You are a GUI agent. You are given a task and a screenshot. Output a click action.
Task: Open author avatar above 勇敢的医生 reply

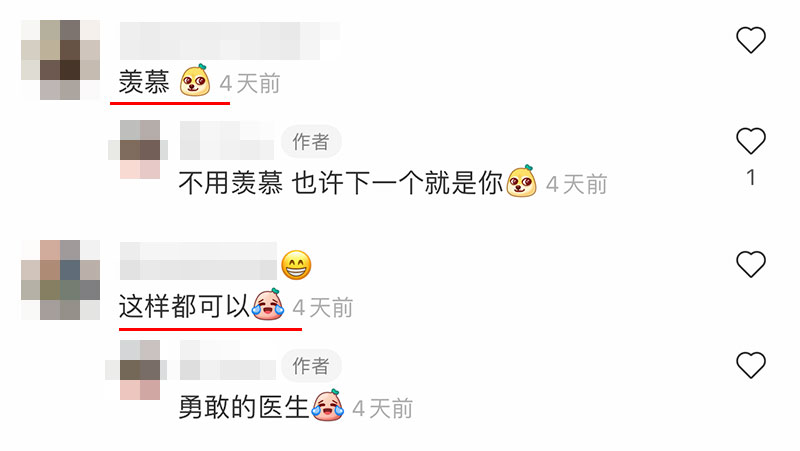(140, 370)
